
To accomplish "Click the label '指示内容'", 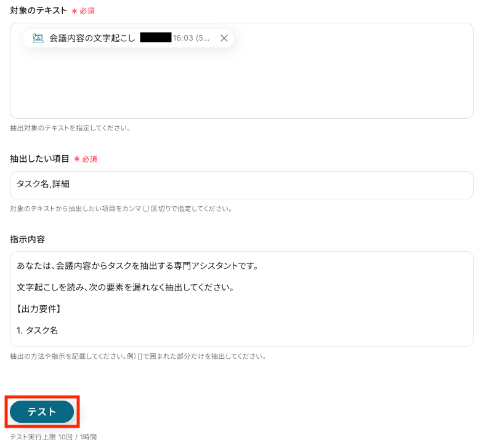I will click(x=27, y=239).
